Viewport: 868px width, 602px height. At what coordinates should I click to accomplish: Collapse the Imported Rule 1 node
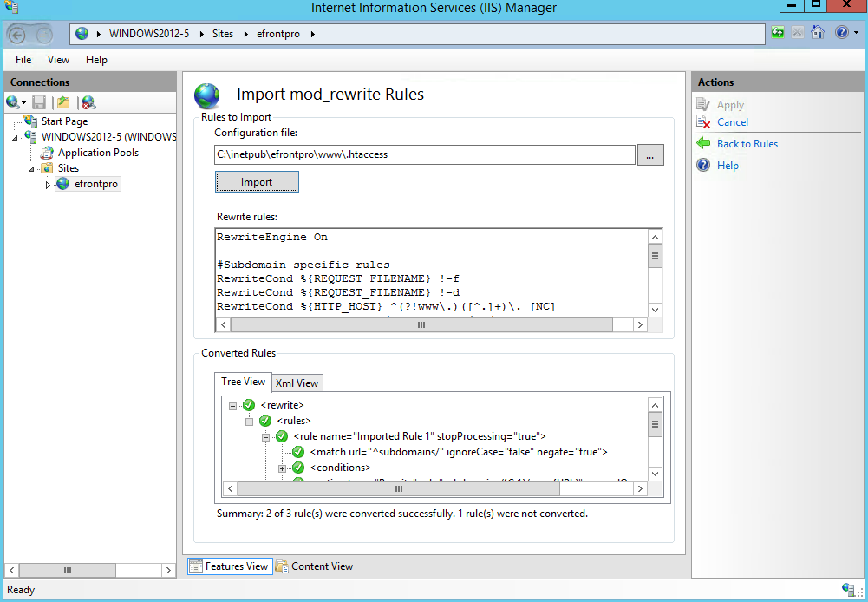pyautogui.click(x=266, y=436)
